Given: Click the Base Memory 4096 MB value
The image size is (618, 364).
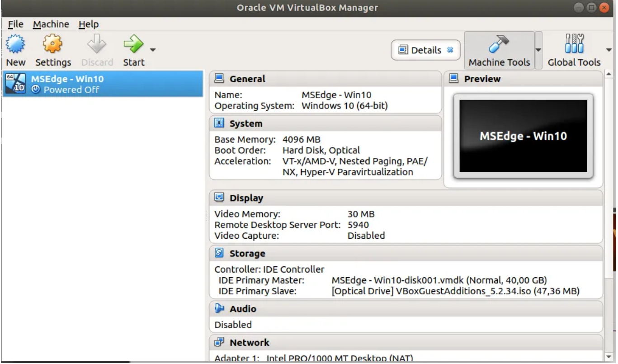Looking at the screenshot, I should click(301, 140).
